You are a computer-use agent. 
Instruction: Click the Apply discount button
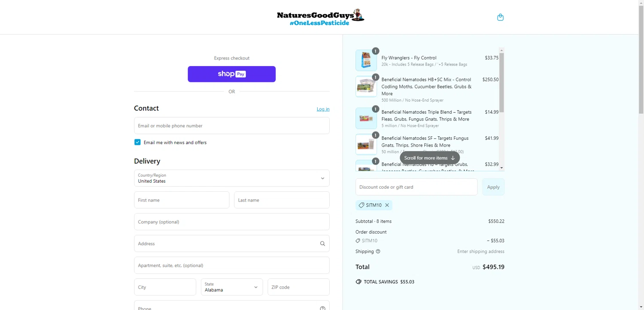coord(493,187)
